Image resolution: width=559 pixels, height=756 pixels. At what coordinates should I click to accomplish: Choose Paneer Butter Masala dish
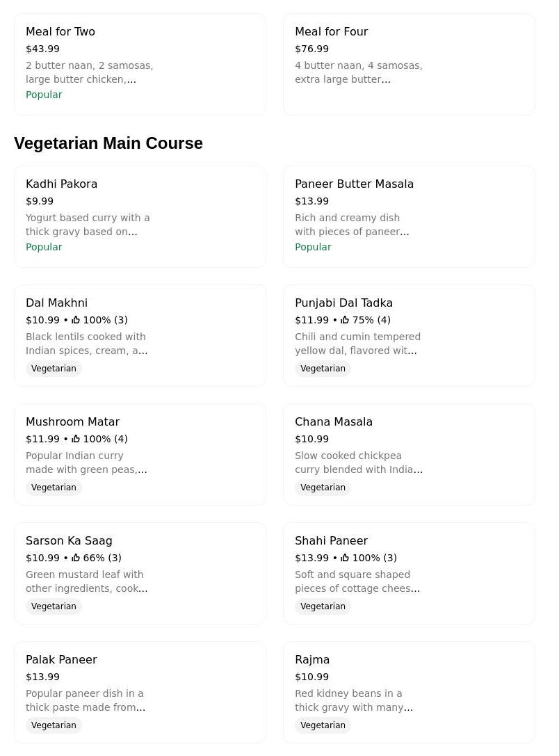click(x=409, y=216)
